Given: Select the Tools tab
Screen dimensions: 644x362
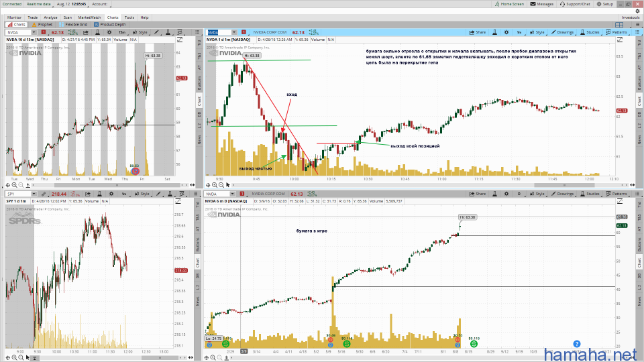Looking at the screenshot, I should point(129,17).
